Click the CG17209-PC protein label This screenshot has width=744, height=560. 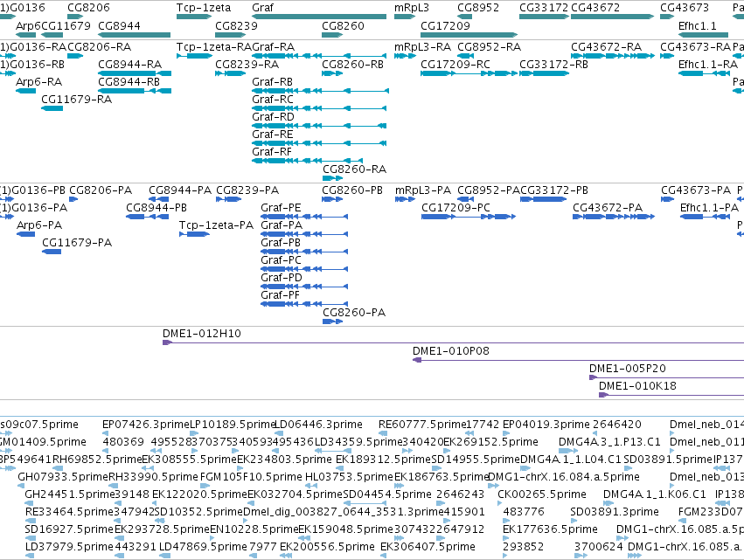pyautogui.click(x=456, y=208)
